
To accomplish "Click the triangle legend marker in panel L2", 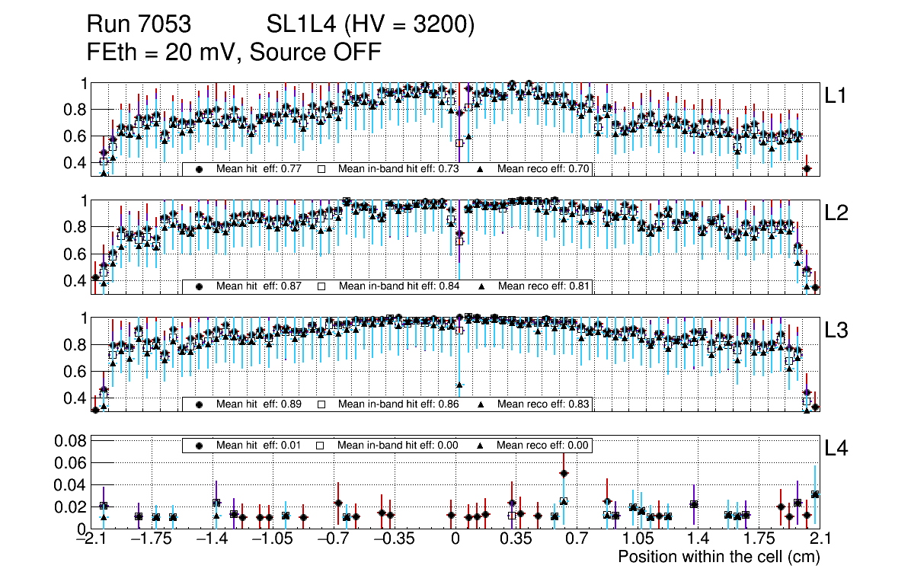I will (x=481, y=286).
